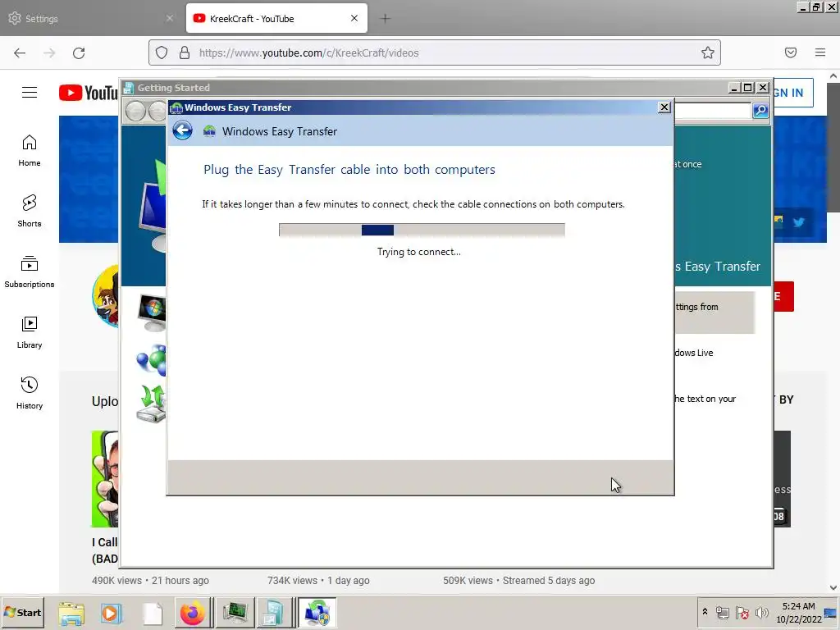Click the Getting Started back navigation button
Image resolution: width=840 pixels, height=630 pixels.
click(x=136, y=111)
